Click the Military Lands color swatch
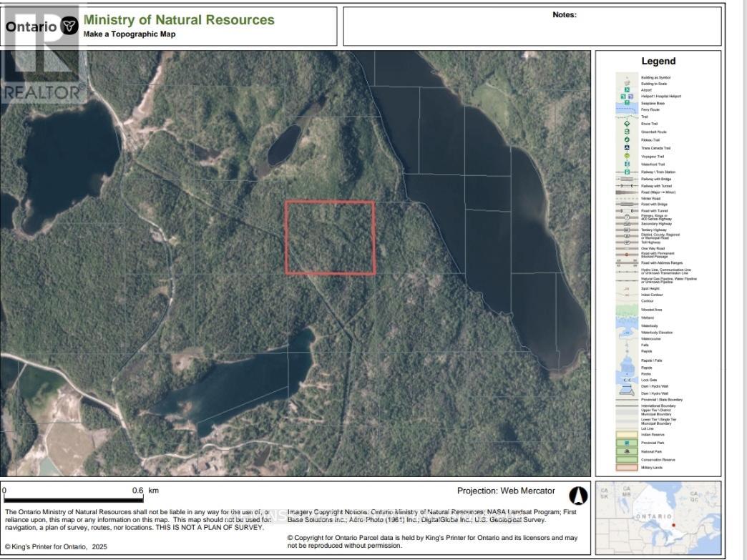Image resolution: width=747 pixels, height=560 pixels. [627, 468]
